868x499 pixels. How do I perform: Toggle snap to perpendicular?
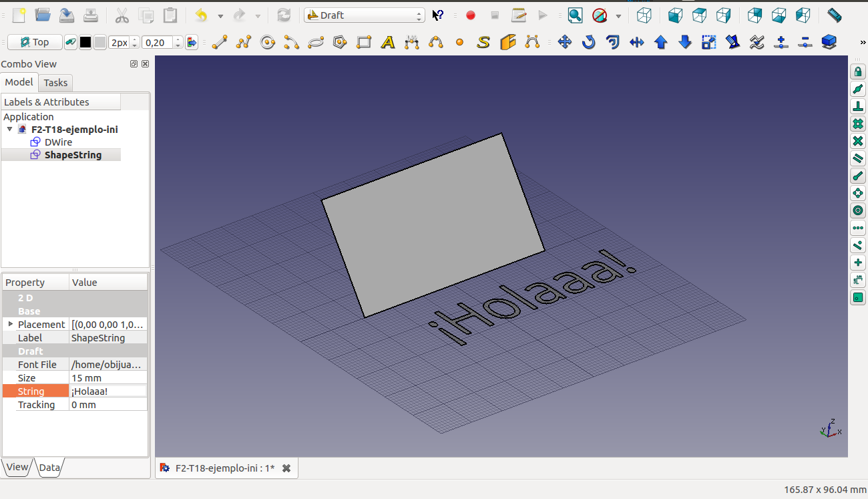click(858, 106)
